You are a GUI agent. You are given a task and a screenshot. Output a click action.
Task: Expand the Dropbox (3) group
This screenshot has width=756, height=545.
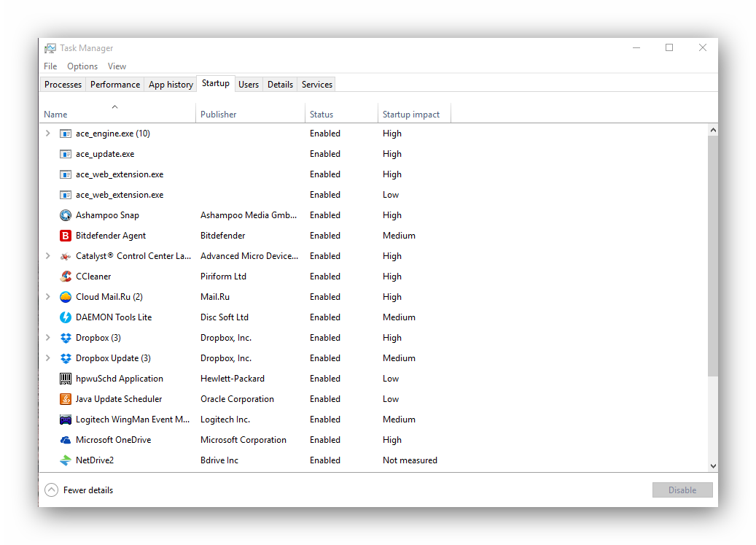point(47,338)
